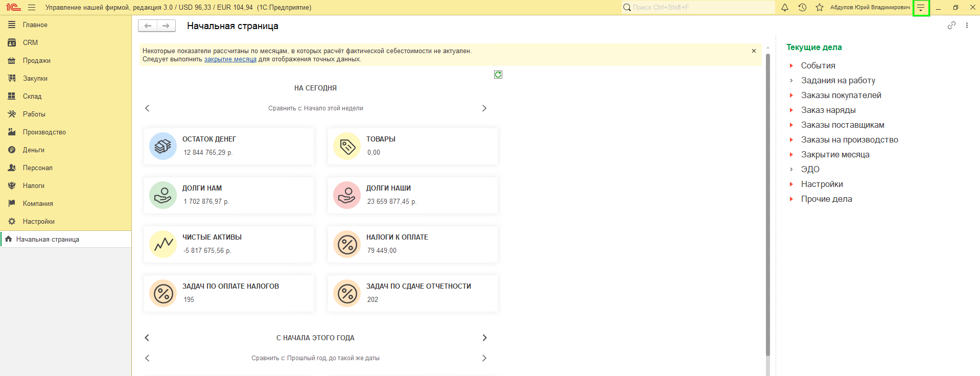The height and width of the screenshot is (376, 980).
Task: Open the Работы section
Action: (66, 114)
